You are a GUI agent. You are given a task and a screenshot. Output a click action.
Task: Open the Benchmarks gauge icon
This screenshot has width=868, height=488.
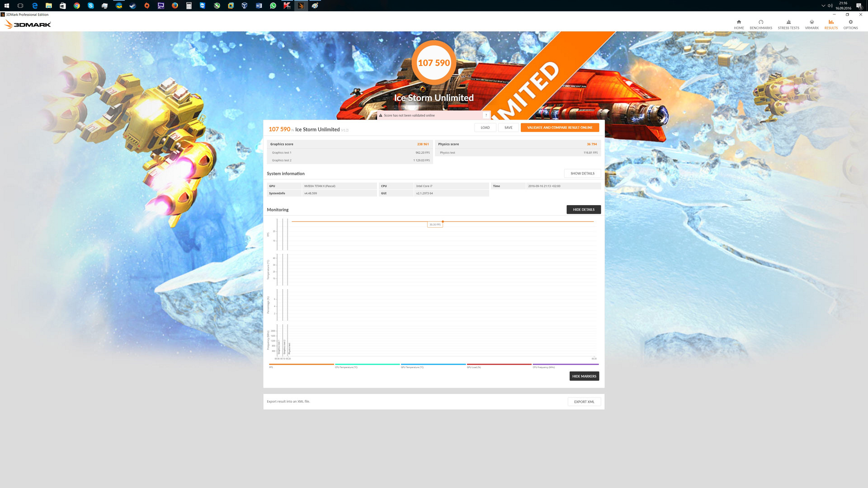pyautogui.click(x=761, y=22)
